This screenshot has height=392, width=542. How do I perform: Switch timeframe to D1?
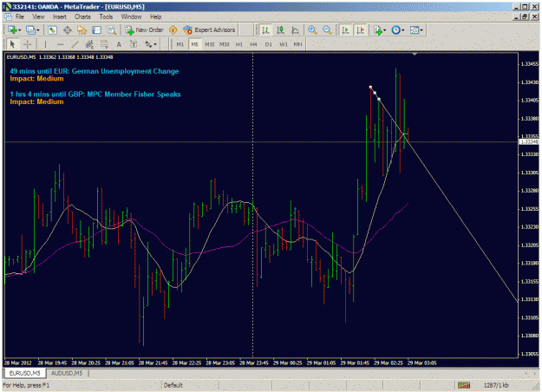tap(268, 44)
